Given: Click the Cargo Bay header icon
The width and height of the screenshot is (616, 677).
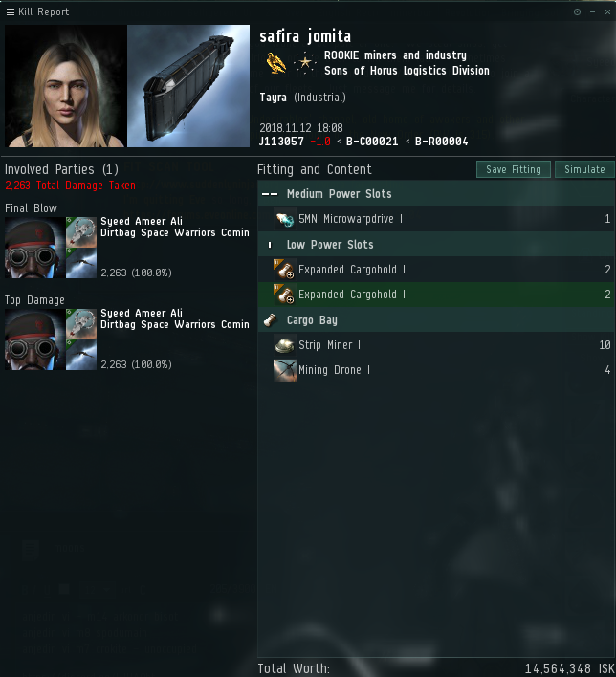Looking at the screenshot, I should tap(270, 320).
